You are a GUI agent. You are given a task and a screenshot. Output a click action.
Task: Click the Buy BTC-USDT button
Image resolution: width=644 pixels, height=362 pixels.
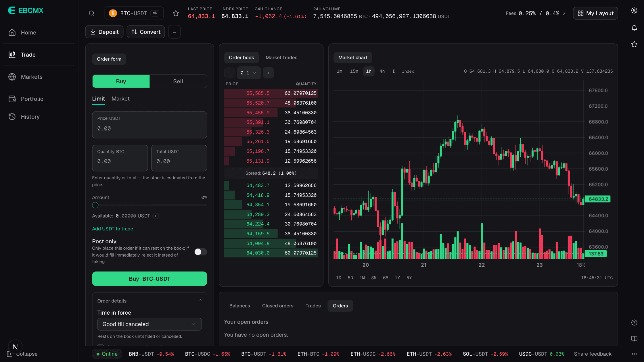(149, 279)
